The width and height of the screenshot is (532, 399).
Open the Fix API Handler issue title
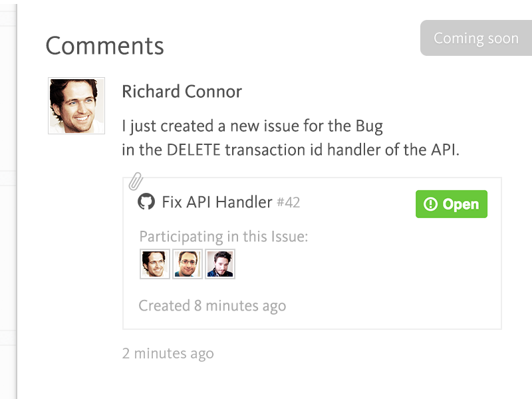(217, 202)
